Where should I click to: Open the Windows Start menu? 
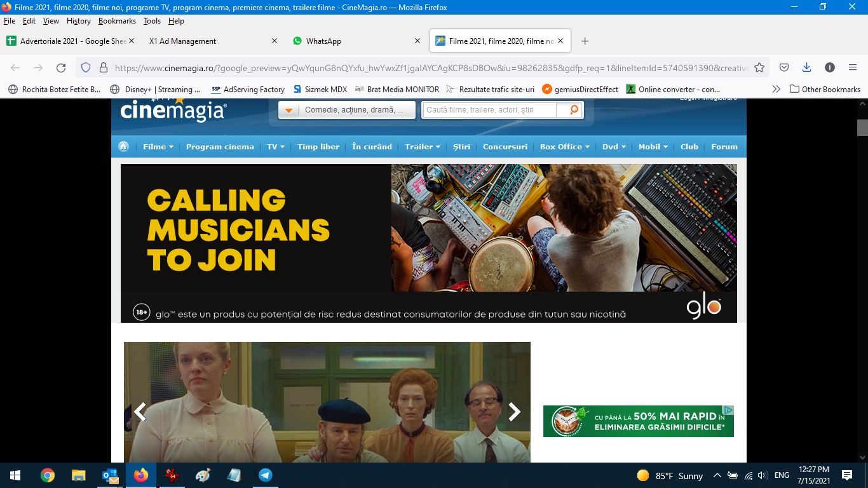[x=15, y=475]
